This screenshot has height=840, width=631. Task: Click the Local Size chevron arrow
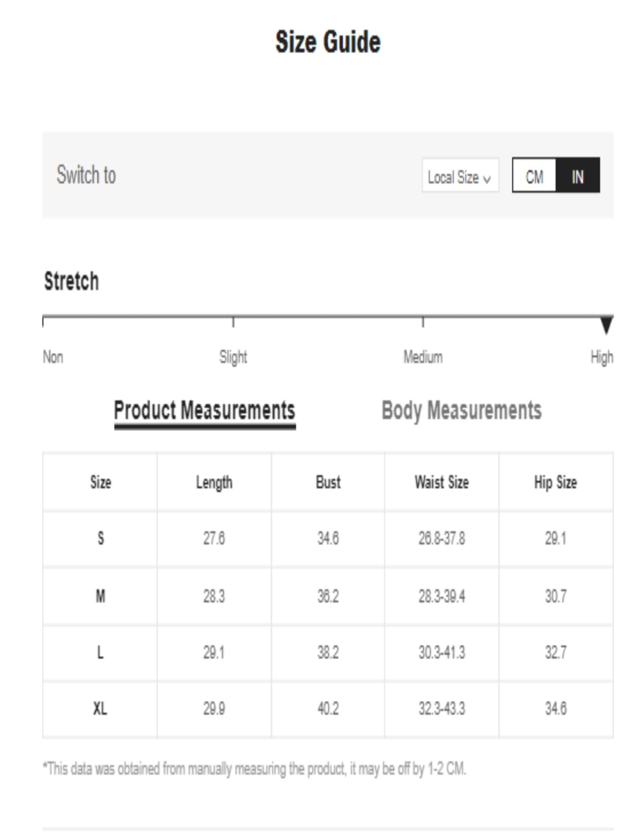pos(487,179)
